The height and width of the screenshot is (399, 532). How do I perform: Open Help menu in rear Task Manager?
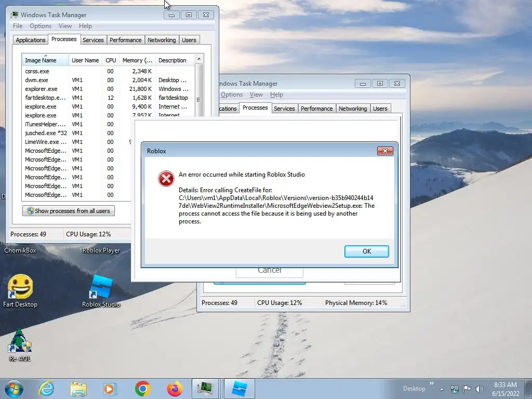click(276, 95)
